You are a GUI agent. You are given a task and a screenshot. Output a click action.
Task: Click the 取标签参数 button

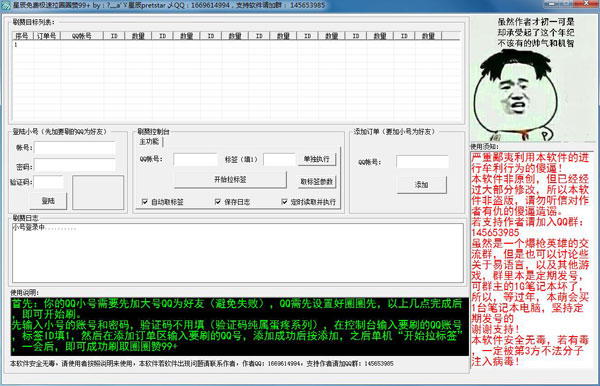pos(316,182)
